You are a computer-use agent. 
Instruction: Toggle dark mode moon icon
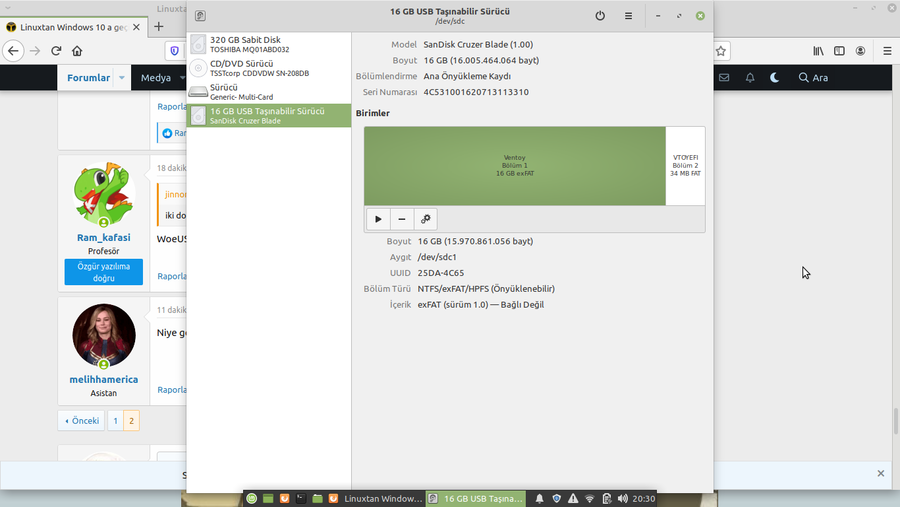775,78
